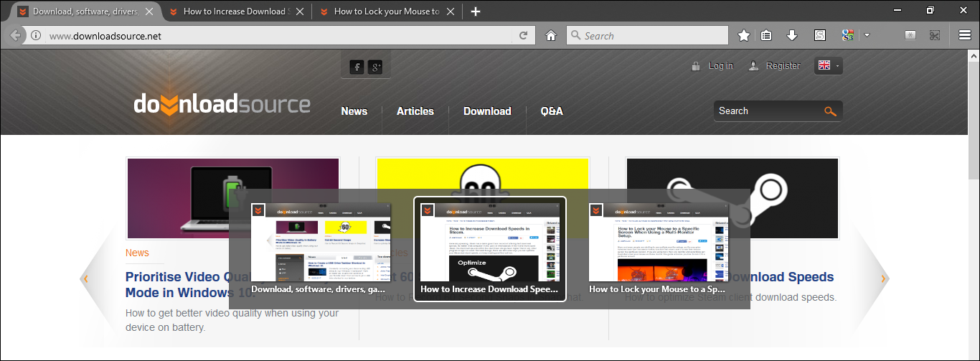Restore down the browser window
Viewport: 980px width, 361px height.
click(x=930, y=9)
